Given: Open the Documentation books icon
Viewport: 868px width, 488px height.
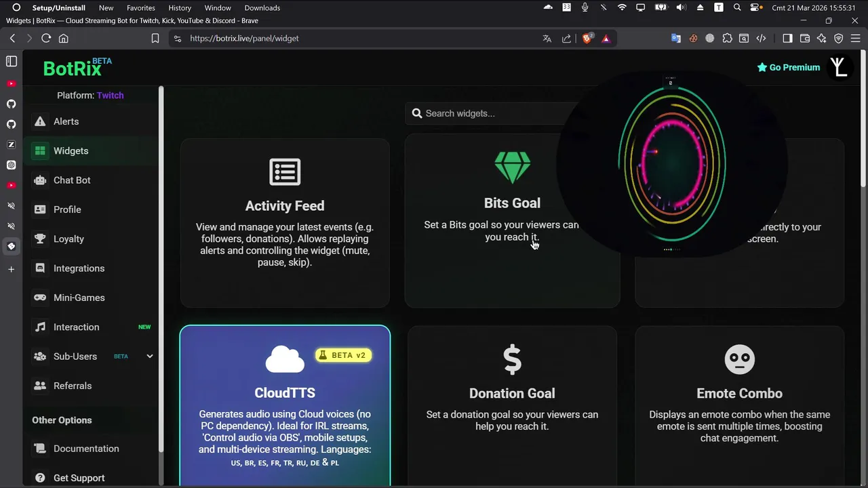Looking at the screenshot, I should tap(40, 449).
